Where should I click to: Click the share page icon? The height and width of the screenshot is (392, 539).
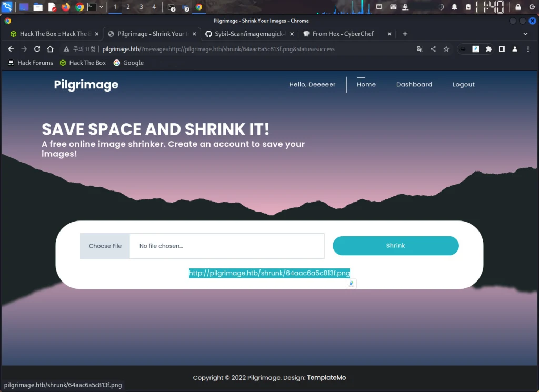tap(433, 49)
